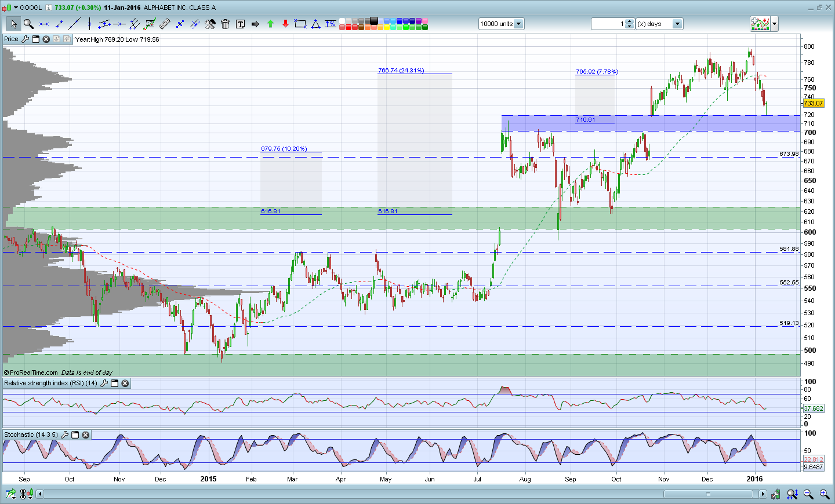The height and width of the screenshot is (504, 835).
Task: Click the add indicator chart button
Action: (x=760, y=24)
